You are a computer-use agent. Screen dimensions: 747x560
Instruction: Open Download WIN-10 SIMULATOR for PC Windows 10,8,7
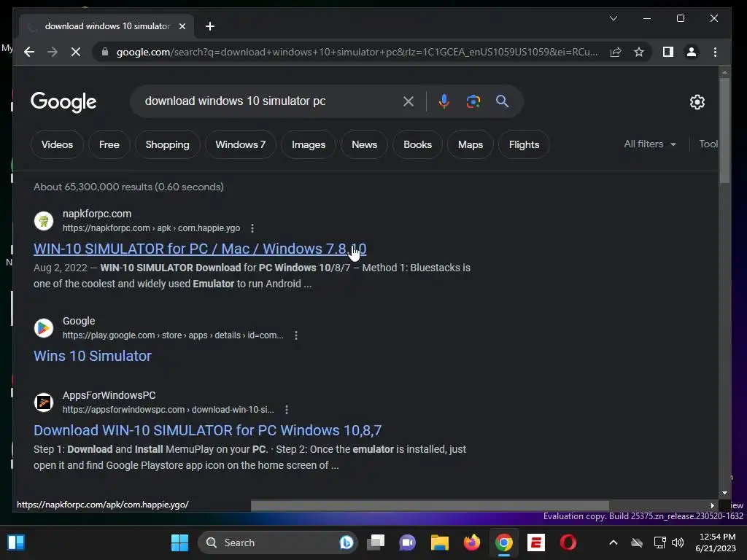(207, 430)
